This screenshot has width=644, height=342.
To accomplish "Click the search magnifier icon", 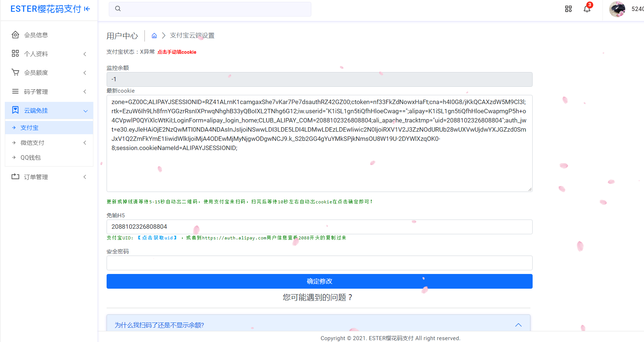I will pos(118,9).
